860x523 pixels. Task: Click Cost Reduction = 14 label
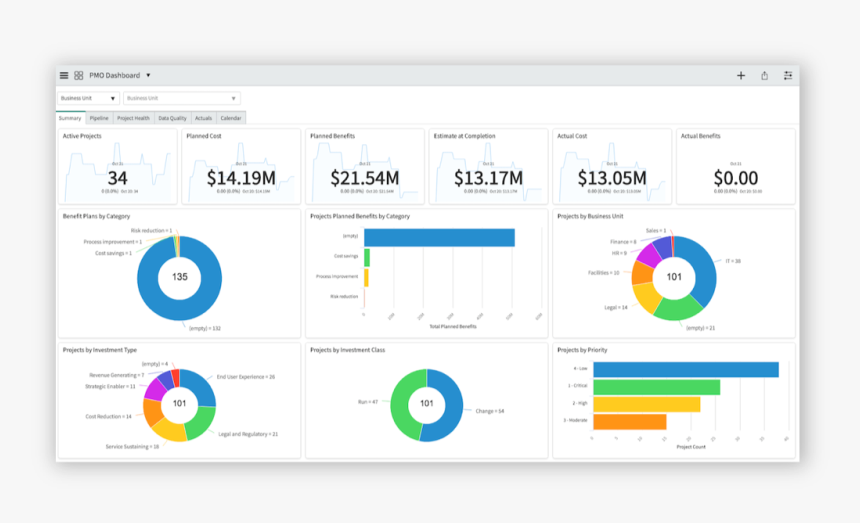click(109, 417)
